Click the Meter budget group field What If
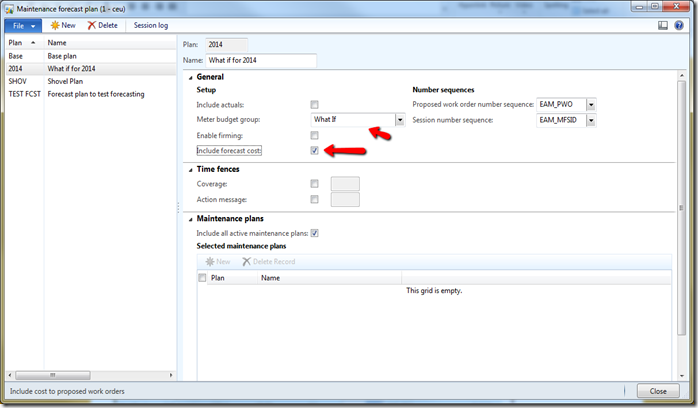 (x=353, y=120)
